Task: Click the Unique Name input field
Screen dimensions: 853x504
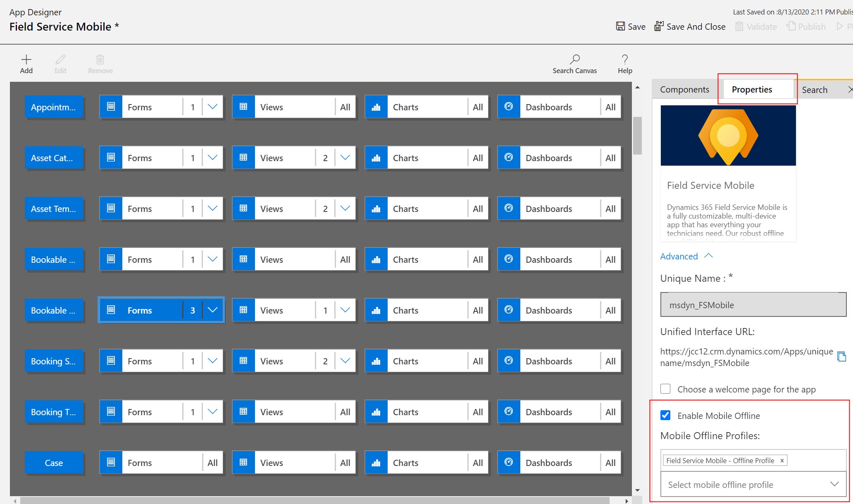Action: point(753,304)
